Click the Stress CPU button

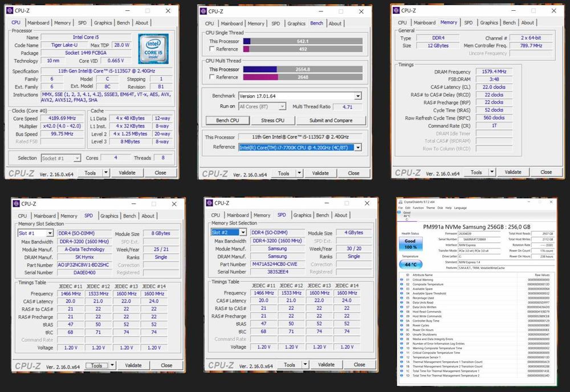(272, 121)
